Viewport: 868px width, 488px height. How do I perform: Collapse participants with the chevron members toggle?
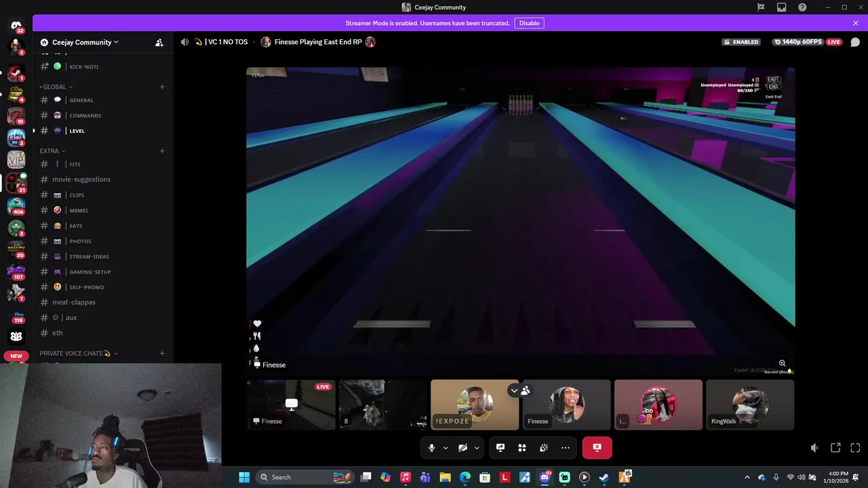point(520,390)
